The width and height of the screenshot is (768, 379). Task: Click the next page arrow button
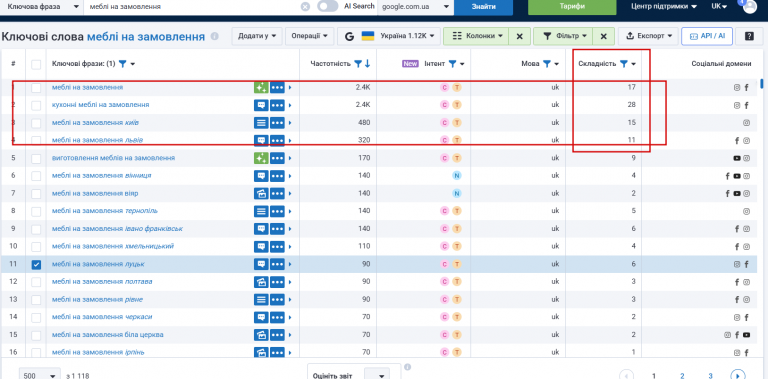coord(738,376)
